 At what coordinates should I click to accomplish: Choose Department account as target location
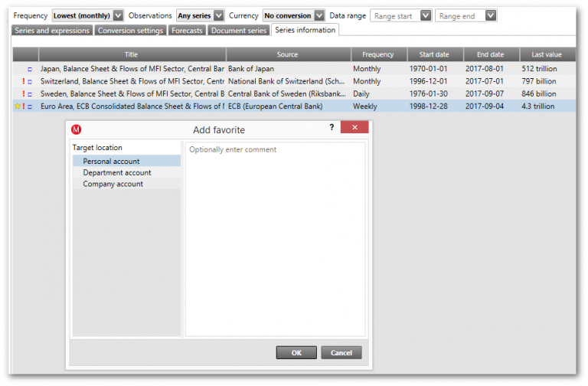tap(117, 172)
